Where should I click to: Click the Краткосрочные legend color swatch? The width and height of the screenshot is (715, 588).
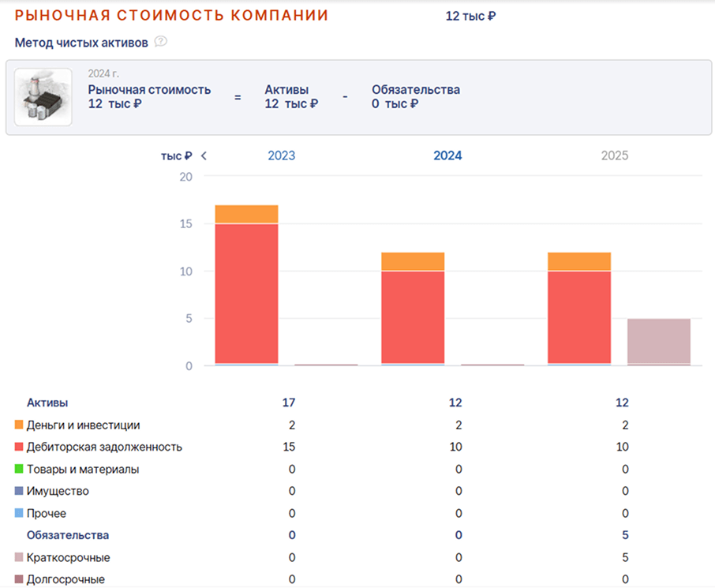point(19,557)
